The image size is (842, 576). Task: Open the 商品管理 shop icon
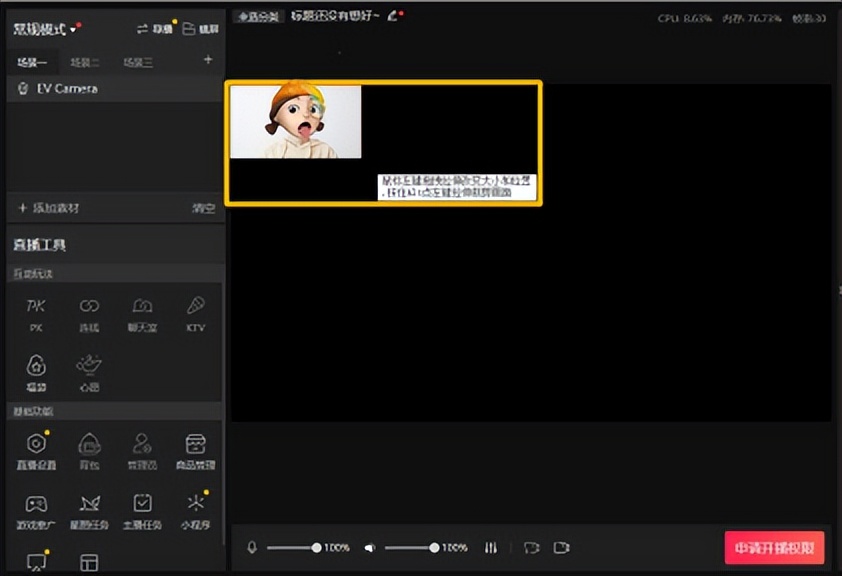click(196, 447)
